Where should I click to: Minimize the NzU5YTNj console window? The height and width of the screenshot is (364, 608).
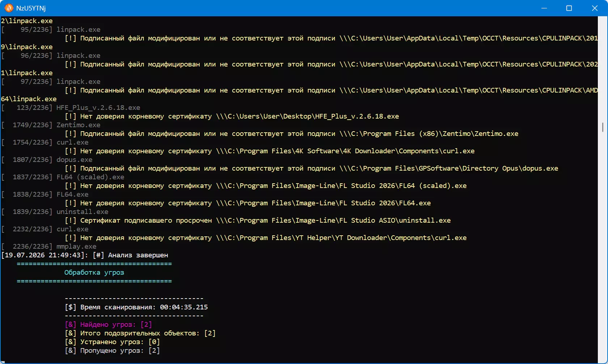click(544, 8)
